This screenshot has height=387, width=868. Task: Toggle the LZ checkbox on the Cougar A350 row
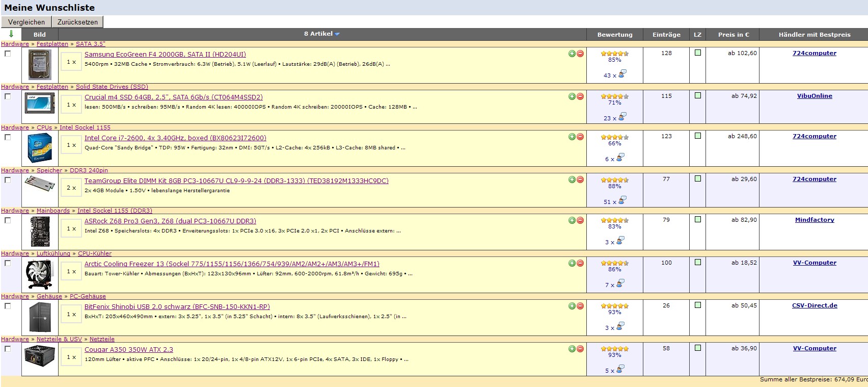click(x=698, y=348)
